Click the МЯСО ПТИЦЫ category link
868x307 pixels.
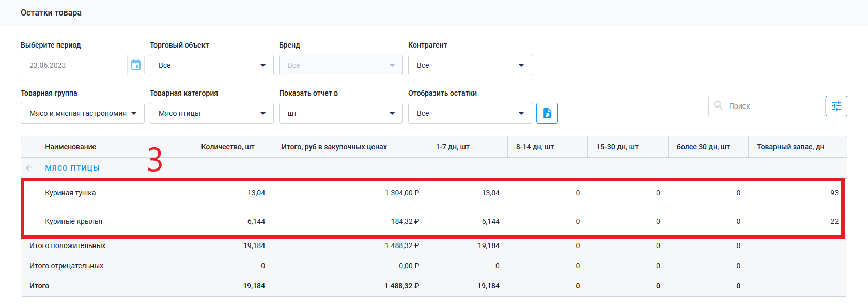click(x=72, y=168)
